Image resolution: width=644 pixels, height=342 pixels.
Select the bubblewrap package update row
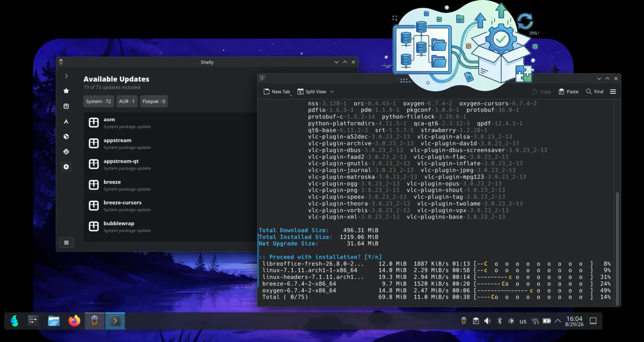[x=170, y=226]
